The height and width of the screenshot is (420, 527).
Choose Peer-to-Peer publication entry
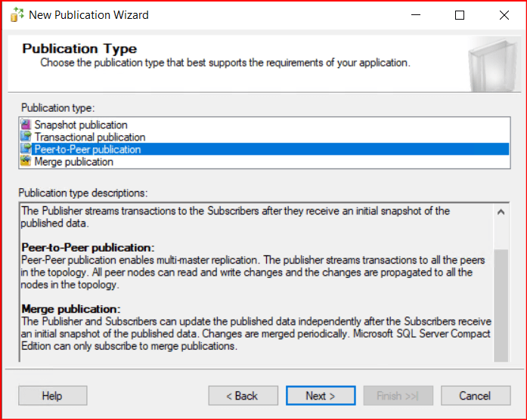point(88,150)
